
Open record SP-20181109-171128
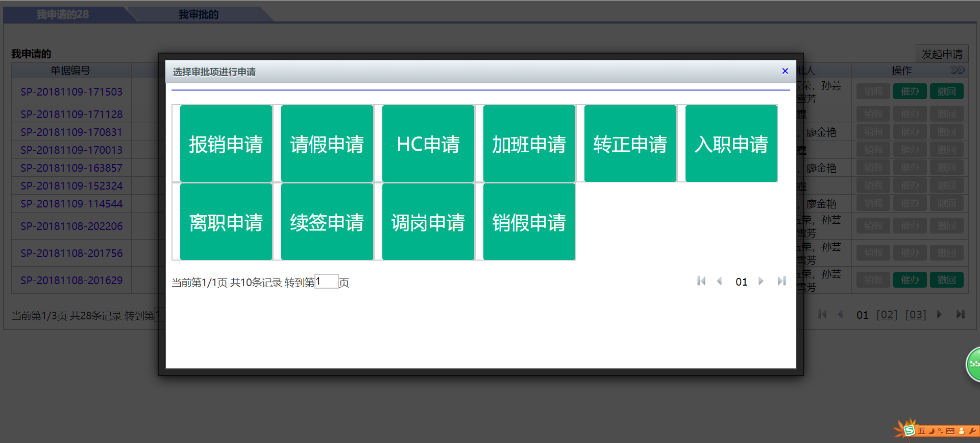click(71, 114)
